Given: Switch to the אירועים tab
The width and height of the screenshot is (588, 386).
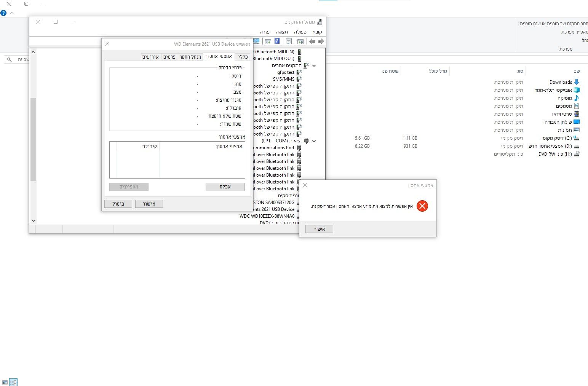Looking at the screenshot, I should [x=150, y=57].
